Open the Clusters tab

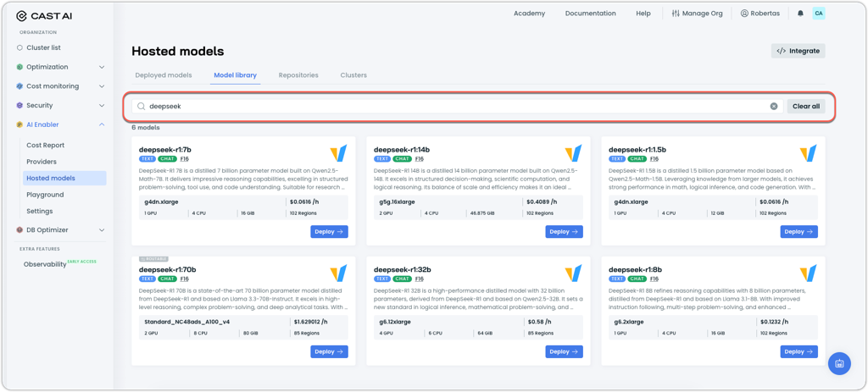[x=353, y=75]
